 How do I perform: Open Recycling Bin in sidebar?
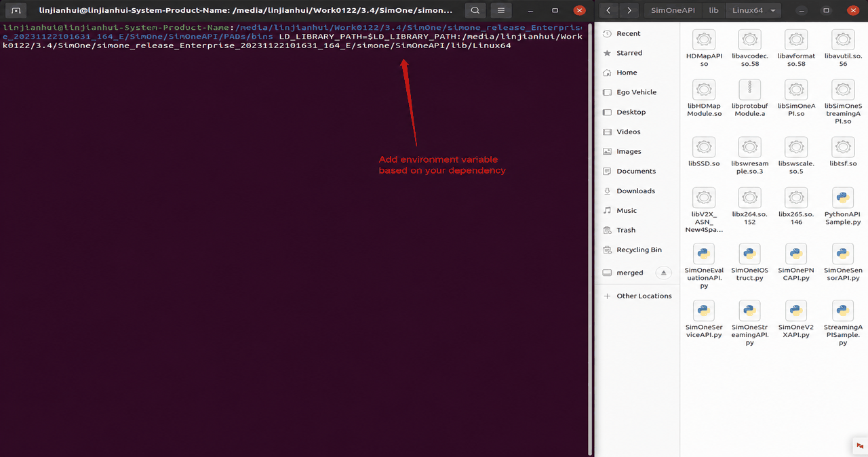pyautogui.click(x=637, y=250)
